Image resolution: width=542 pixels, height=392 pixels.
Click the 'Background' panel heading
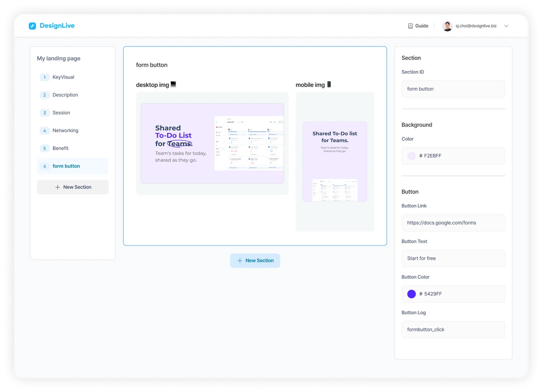point(417,125)
